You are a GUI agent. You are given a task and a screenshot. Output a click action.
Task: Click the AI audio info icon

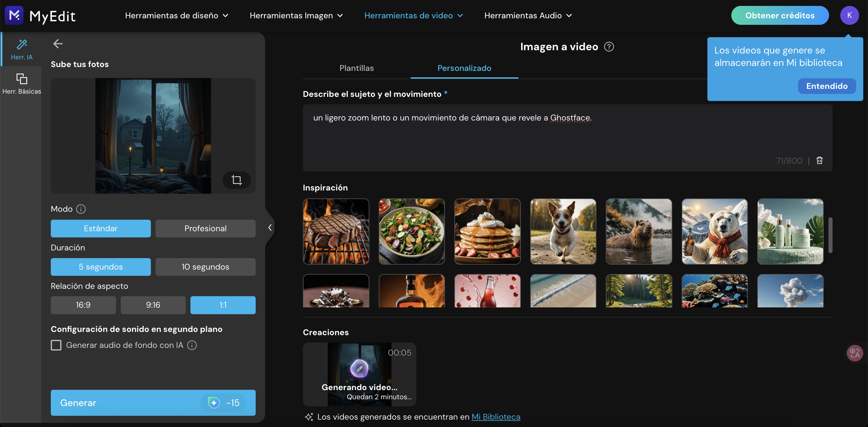coord(192,345)
